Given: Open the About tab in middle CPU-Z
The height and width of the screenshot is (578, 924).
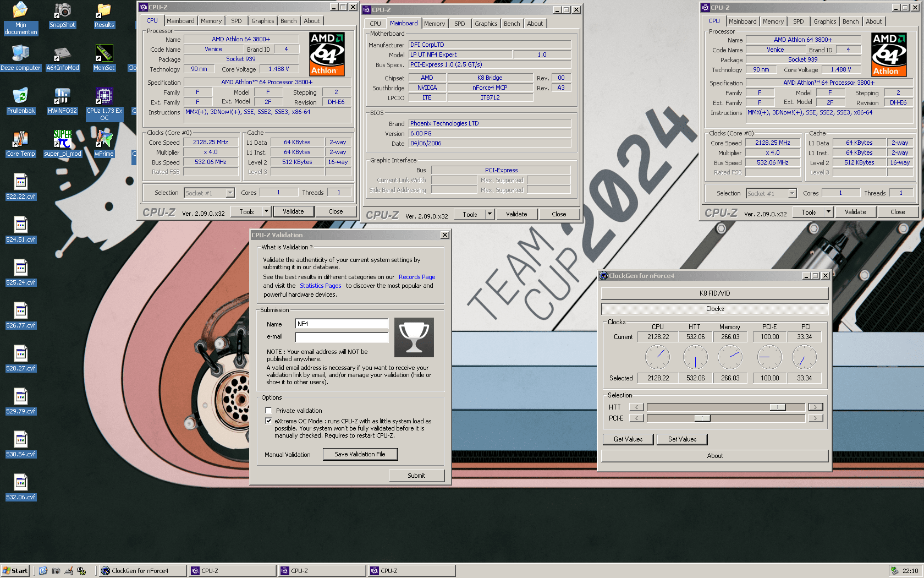Looking at the screenshot, I should pos(535,24).
